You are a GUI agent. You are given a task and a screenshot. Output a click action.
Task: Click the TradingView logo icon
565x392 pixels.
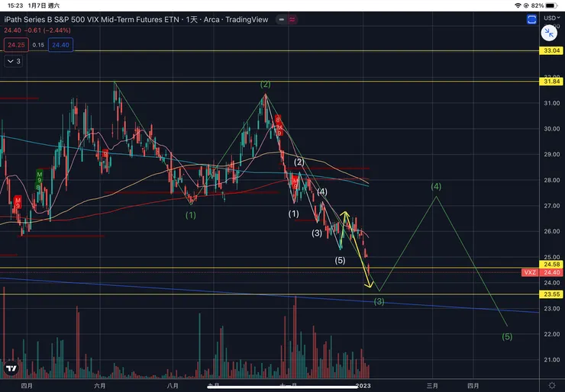(11, 368)
